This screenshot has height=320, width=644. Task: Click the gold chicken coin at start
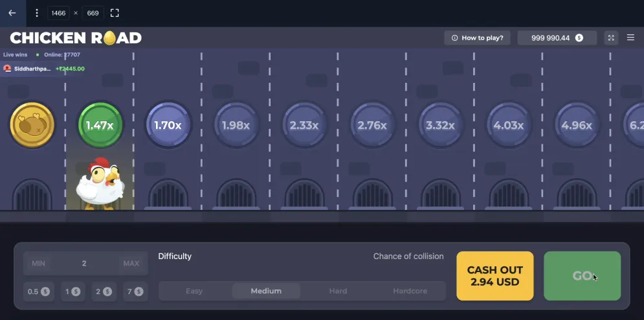click(32, 125)
